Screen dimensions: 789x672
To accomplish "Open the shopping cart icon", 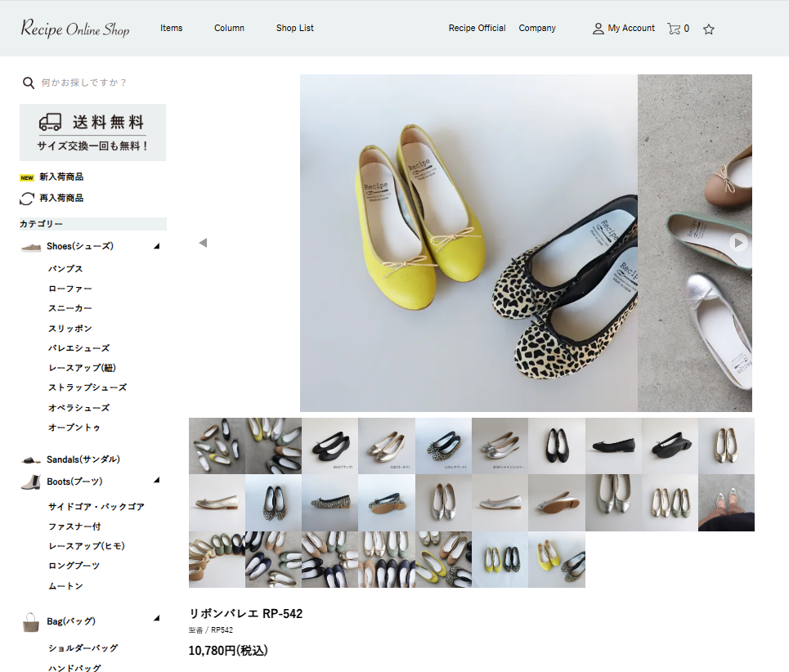I will pyautogui.click(x=673, y=29).
